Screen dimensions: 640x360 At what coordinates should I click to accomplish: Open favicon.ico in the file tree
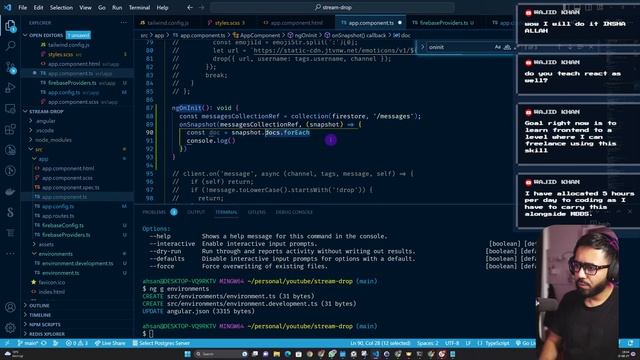(51, 282)
